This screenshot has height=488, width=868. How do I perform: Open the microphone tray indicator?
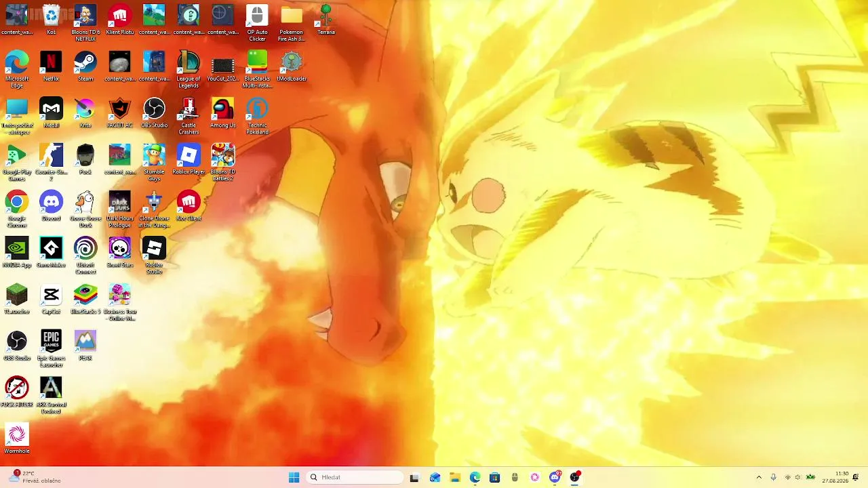point(773,478)
